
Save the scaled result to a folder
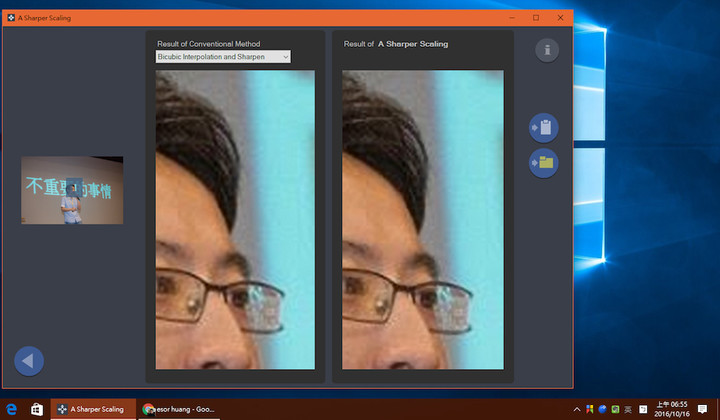click(x=544, y=163)
